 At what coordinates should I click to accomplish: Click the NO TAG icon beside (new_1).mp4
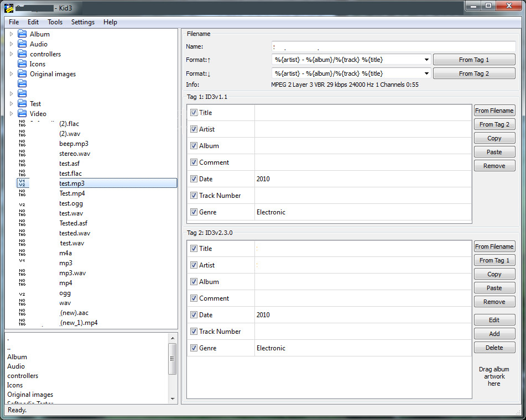(22, 322)
